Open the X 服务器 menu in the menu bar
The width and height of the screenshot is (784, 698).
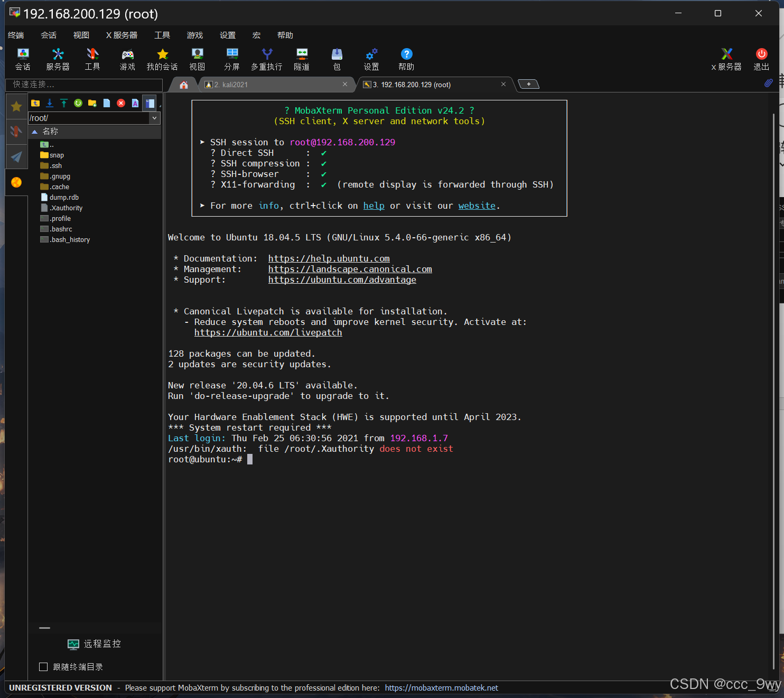click(x=122, y=35)
